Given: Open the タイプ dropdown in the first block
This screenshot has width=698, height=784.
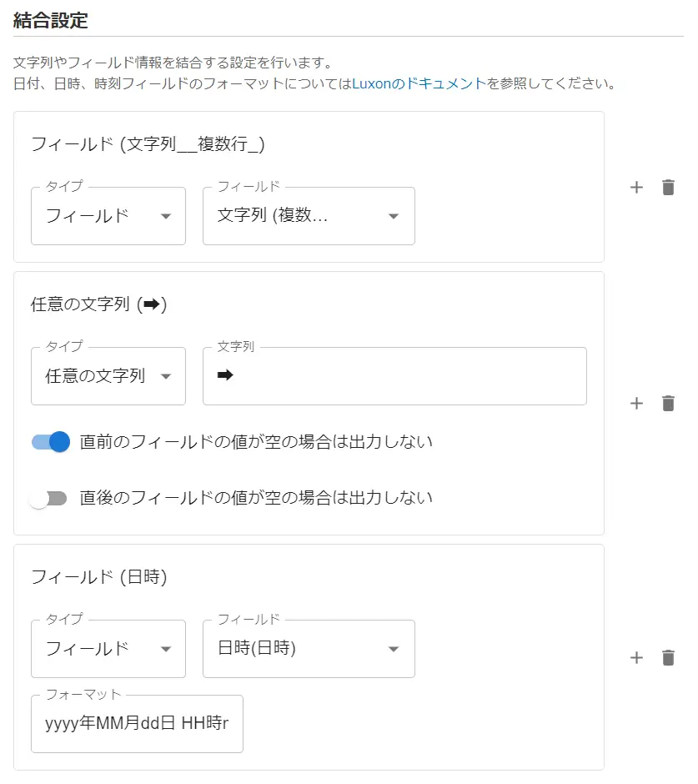Looking at the screenshot, I should pyautogui.click(x=108, y=216).
